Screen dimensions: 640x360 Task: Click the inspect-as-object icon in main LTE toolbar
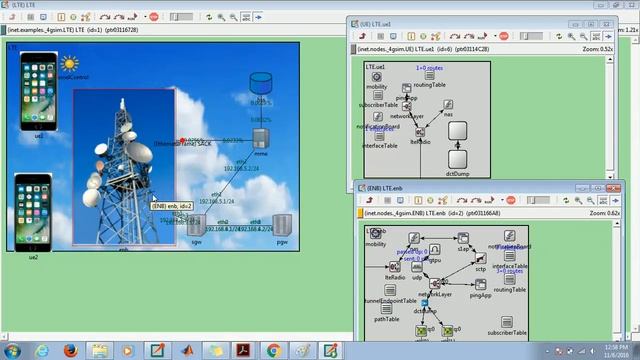[31, 17]
